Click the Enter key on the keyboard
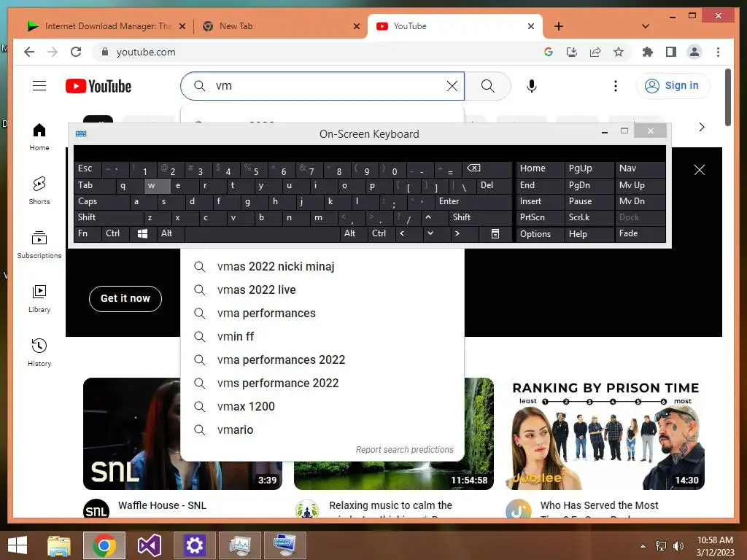Screen dimensions: 747x560 click(x=473, y=201)
